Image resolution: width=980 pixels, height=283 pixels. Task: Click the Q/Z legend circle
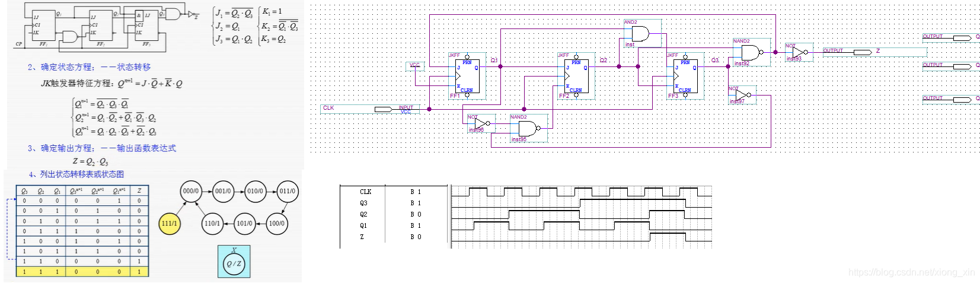[234, 263]
